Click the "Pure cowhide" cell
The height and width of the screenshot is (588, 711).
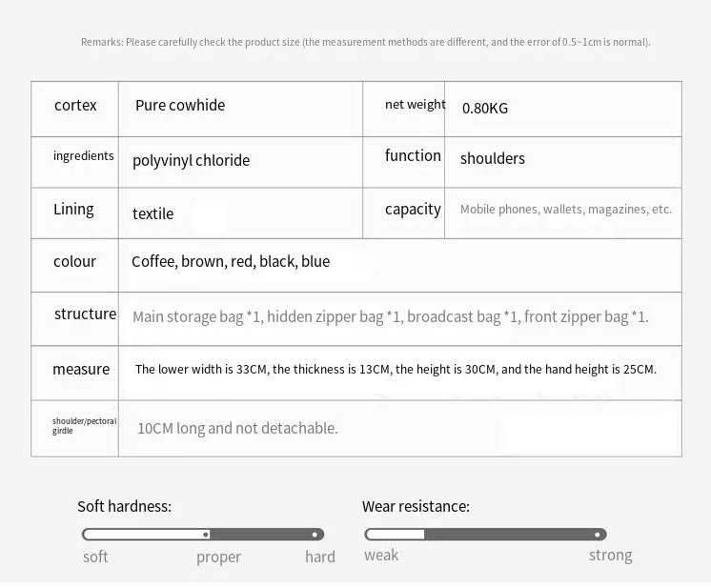(x=180, y=105)
